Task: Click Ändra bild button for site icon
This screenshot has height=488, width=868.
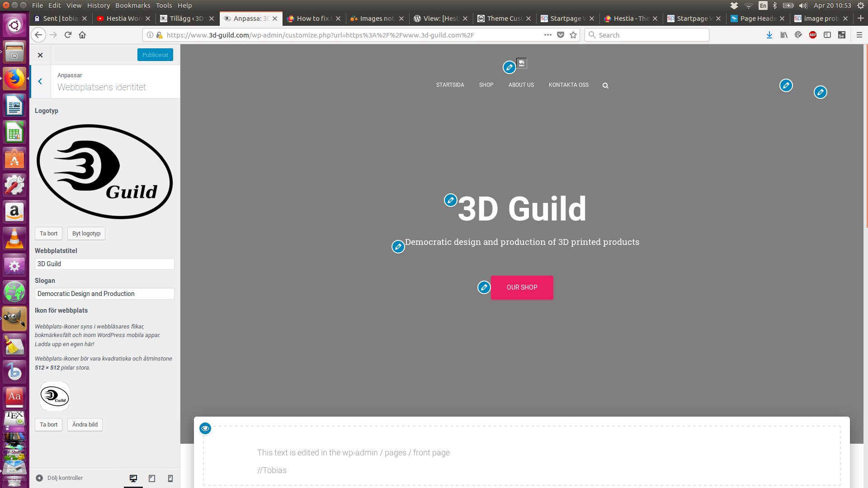Action: click(x=85, y=425)
